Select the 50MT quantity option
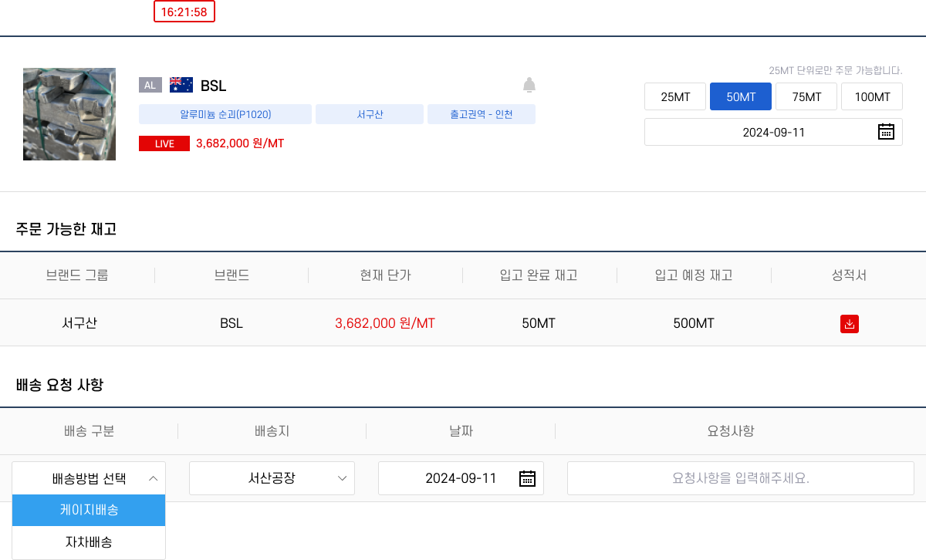Screen dimensions: 926x560 point(741,97)
